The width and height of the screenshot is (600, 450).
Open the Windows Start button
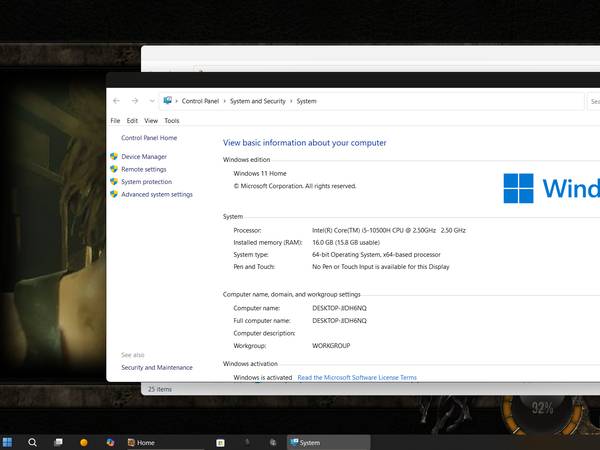pos(8,442)
